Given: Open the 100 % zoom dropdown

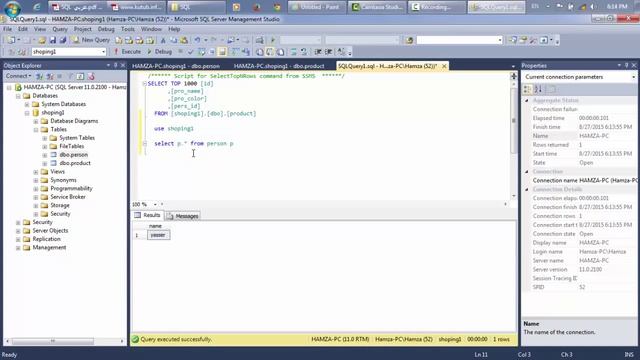Looking at the screenshot, I should [x=155, y=204].
